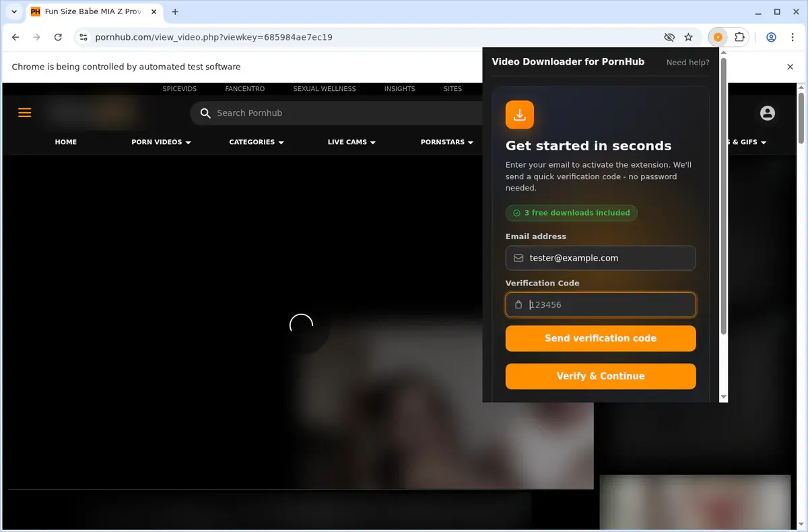
Task: Click the Video Downloader for PornHub title
Action: pos(568,62)
